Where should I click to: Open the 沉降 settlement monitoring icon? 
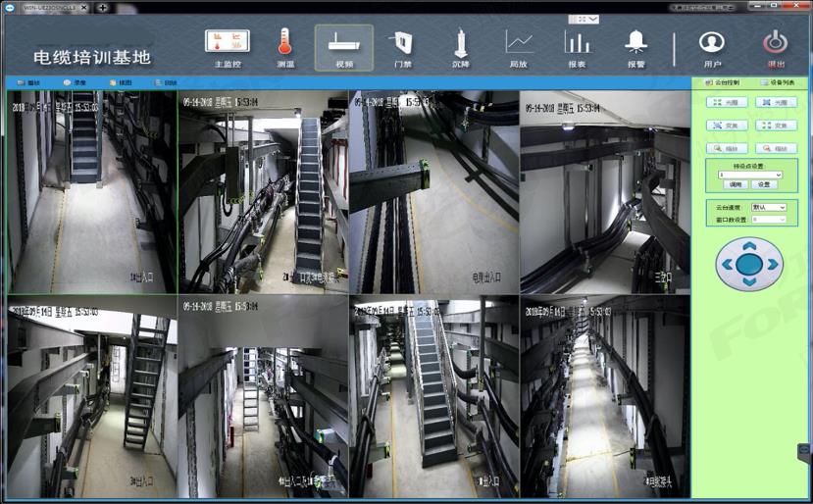click(x=460, y=48)
